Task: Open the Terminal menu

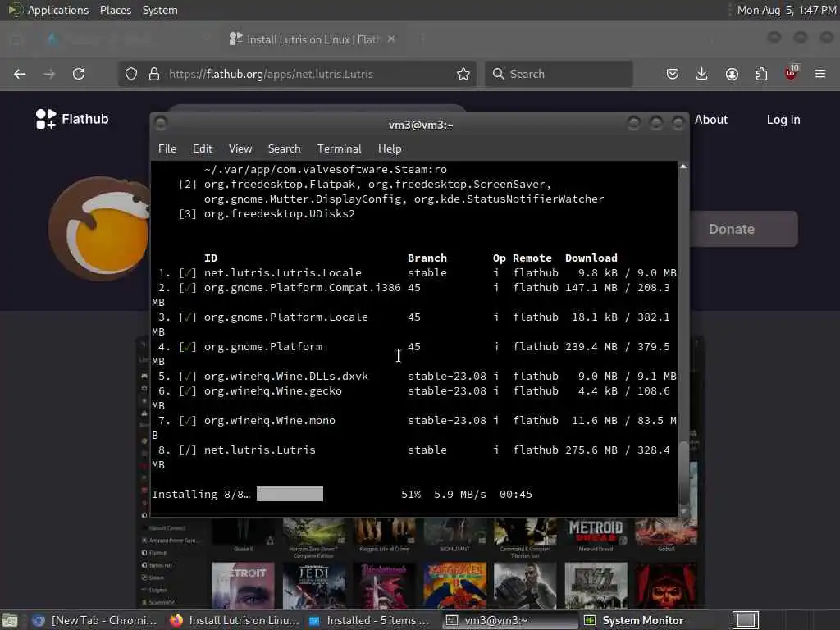Action: [339, 149]
